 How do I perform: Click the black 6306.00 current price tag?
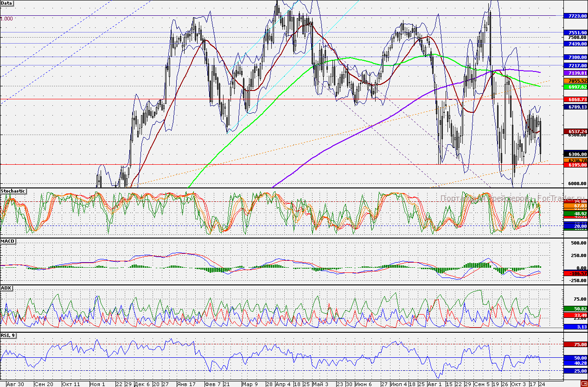tap(574, 154)
